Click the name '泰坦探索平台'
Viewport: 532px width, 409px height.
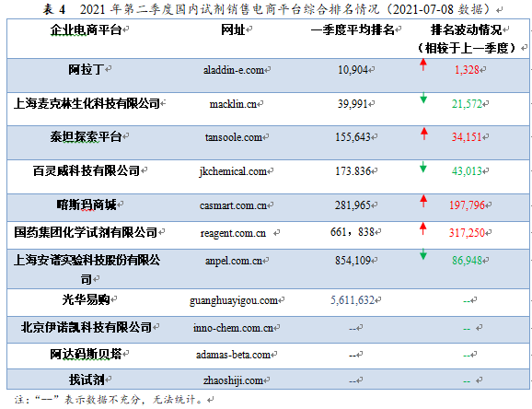(x=87, y=136)
